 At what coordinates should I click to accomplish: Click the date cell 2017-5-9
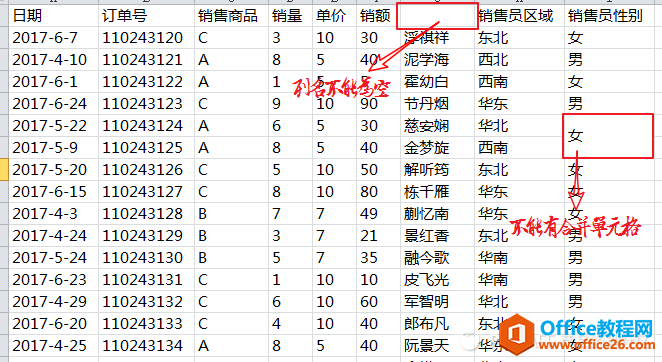pos(54,148)
